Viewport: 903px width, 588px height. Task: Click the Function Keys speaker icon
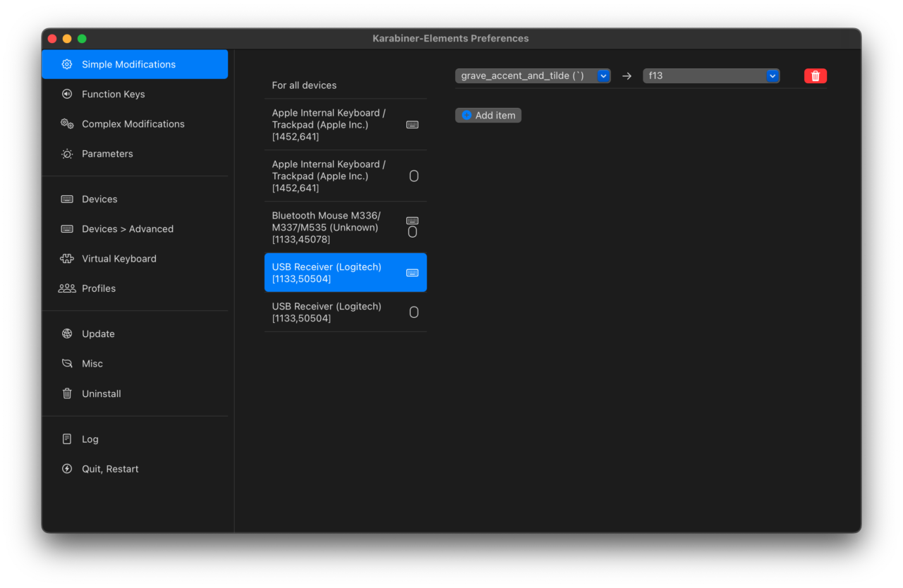click(67, 94)
